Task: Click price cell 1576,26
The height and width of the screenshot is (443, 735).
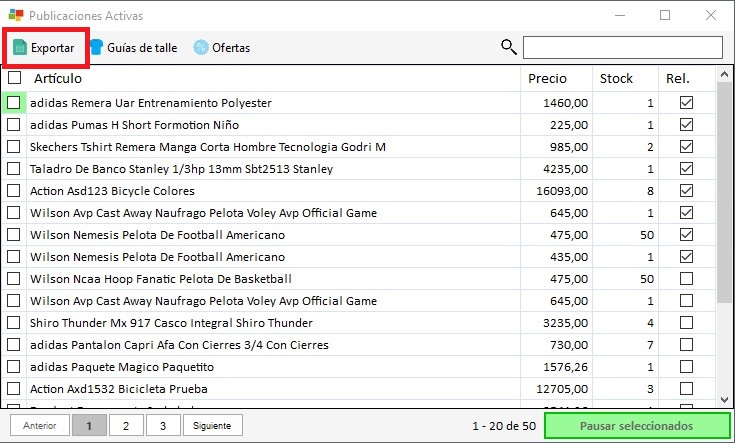Action: 565,367
